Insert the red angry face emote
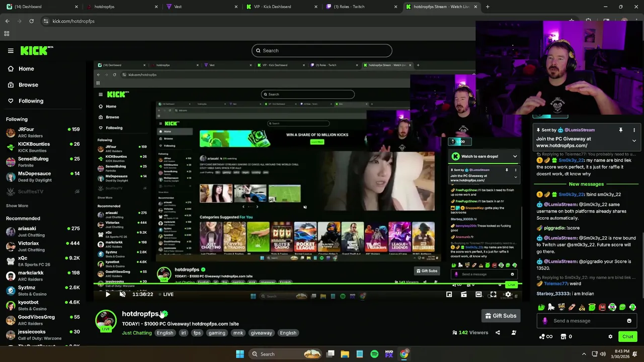644x362 pixels. 602,307
